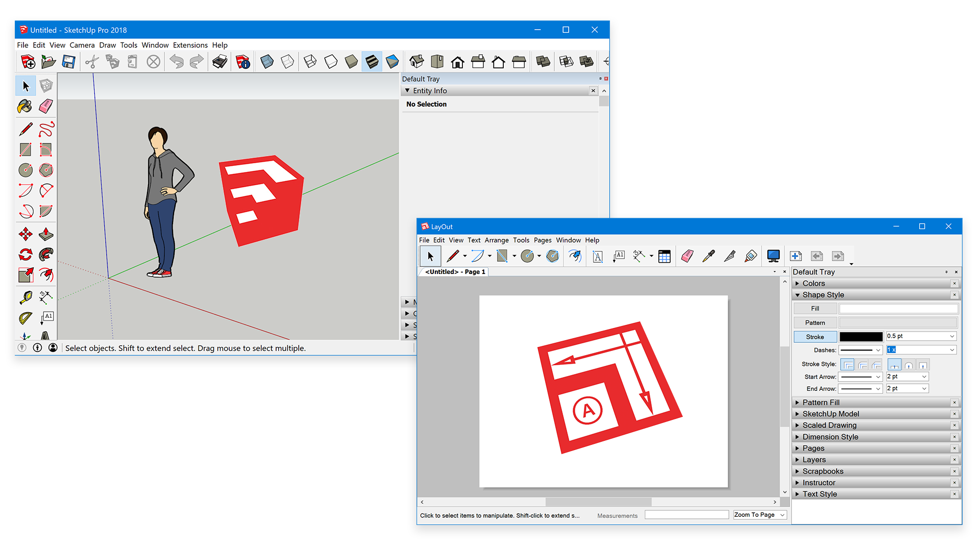This screenshot has width=980, height=551.
Task: Click the Measurements input field in LayOut
Action: pyautogui.click(x=687, y=515)
